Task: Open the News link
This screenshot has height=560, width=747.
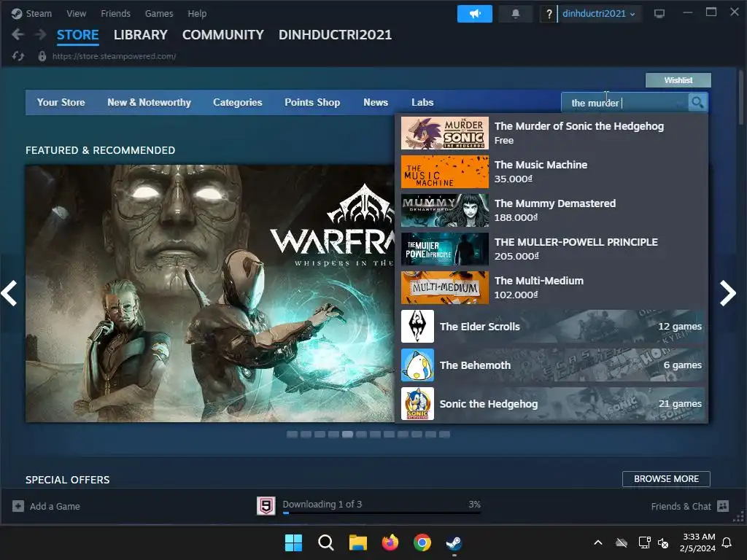Action: click(x=376, y=102)
